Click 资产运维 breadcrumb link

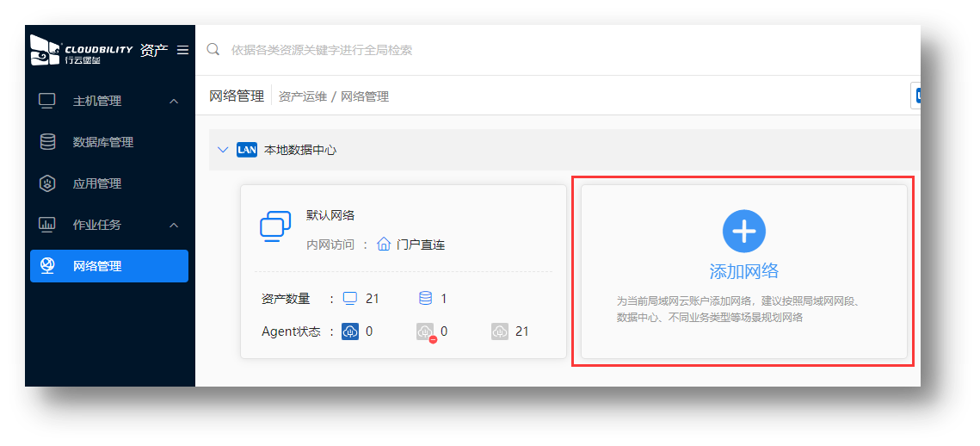[303, 96]
